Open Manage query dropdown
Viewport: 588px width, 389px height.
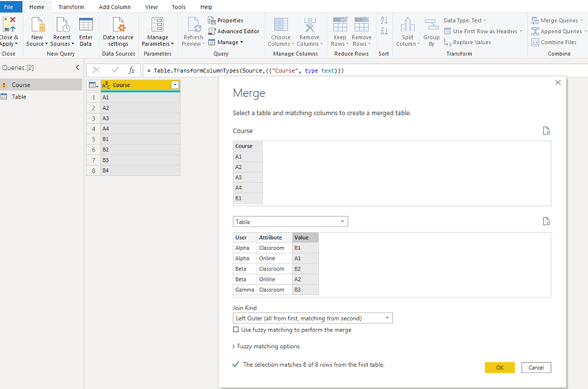(x=226, y=43)
